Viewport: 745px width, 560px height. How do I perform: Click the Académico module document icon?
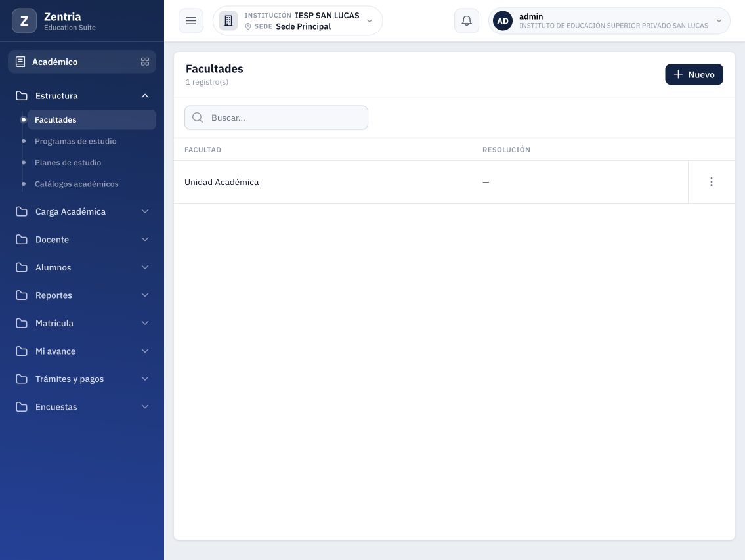20,62
